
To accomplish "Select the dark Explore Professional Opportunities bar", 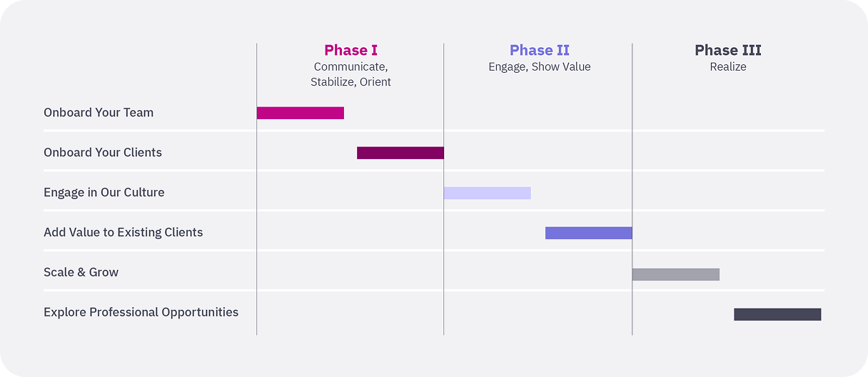I will pyautogui.click(x=777, y=314).
